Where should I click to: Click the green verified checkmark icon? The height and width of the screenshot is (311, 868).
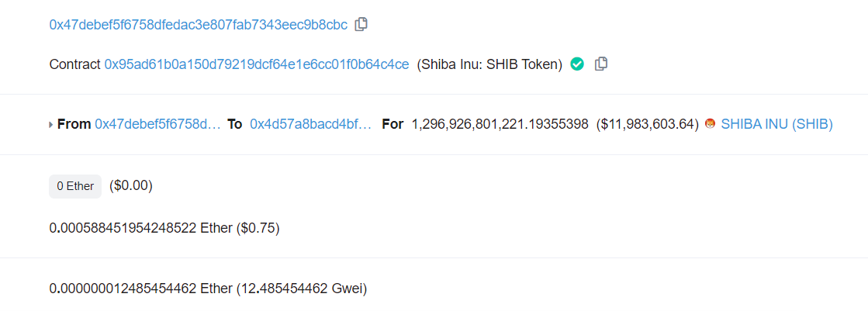pos(577,64)
